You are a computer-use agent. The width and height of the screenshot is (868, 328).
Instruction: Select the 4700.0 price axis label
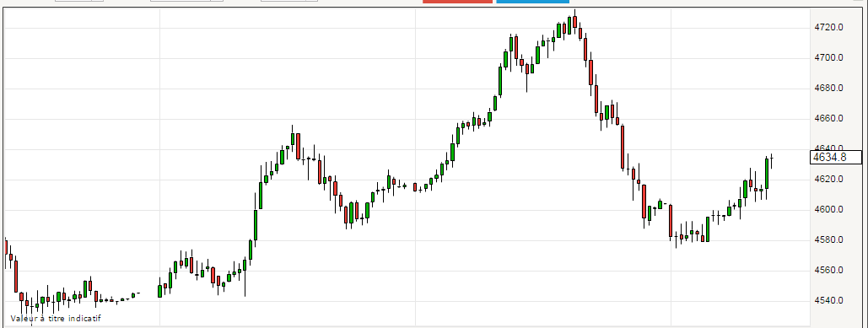[x=828, y=57]
